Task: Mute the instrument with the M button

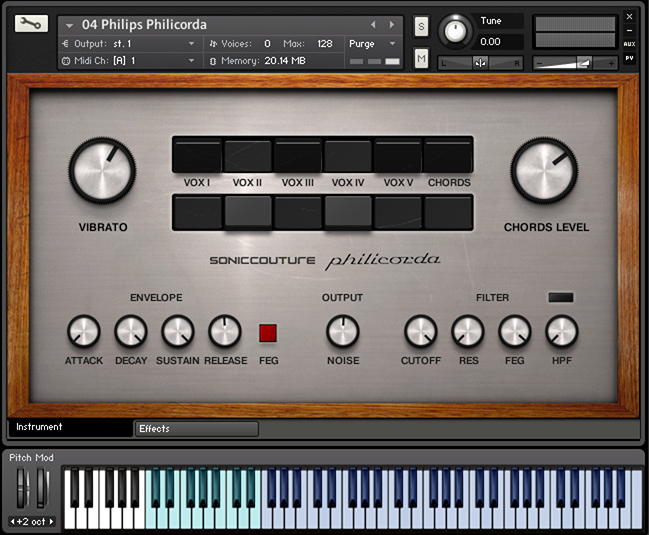Action: (x=421, y=58)
